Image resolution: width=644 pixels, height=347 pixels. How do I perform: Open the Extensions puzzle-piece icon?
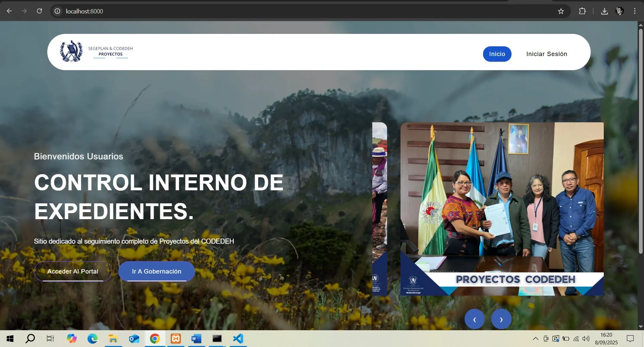(x=583, y=11)
